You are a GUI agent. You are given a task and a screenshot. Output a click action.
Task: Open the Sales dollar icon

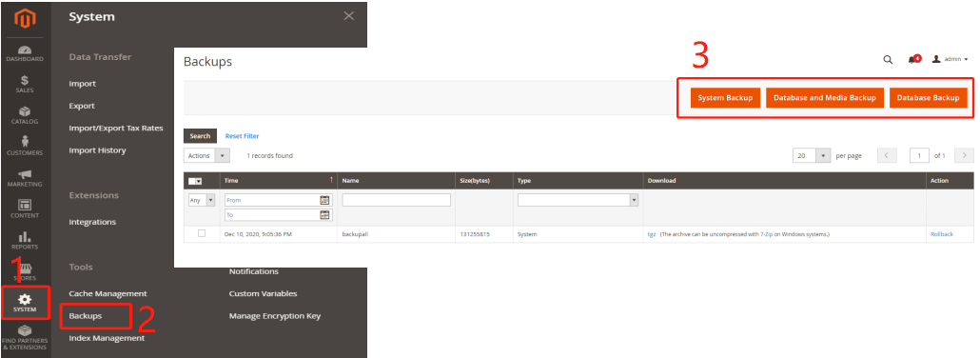point(25,80)
